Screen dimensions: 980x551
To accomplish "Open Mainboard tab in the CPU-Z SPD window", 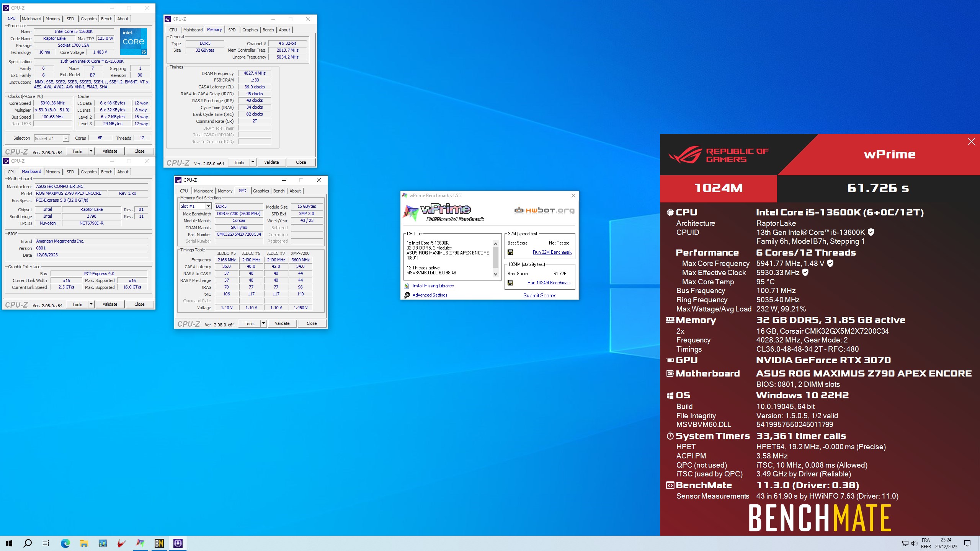I will (204, 191).
